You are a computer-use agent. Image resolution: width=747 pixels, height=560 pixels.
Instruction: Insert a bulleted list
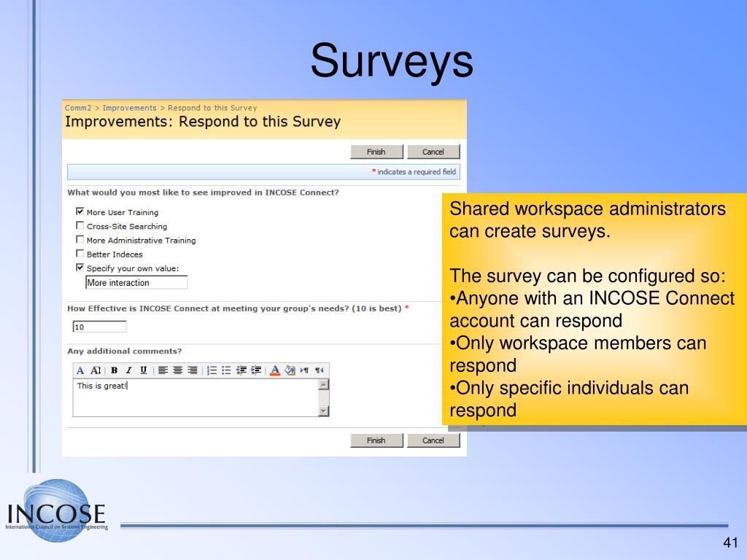point(226,370)
